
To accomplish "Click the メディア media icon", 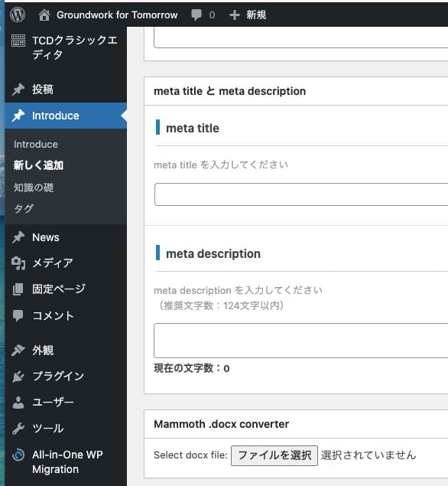I will click(x=18, y=263).
